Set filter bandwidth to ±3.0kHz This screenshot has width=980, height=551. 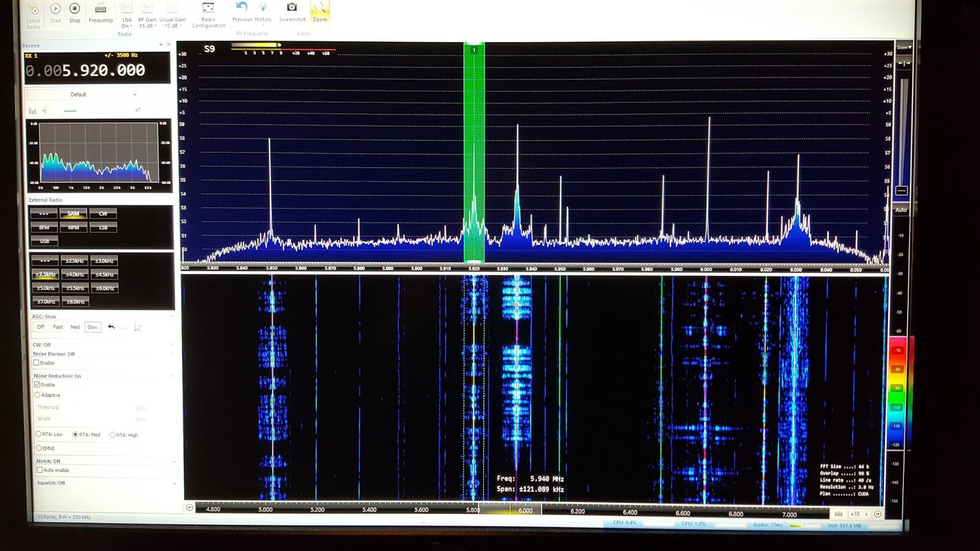coord(104,261)
